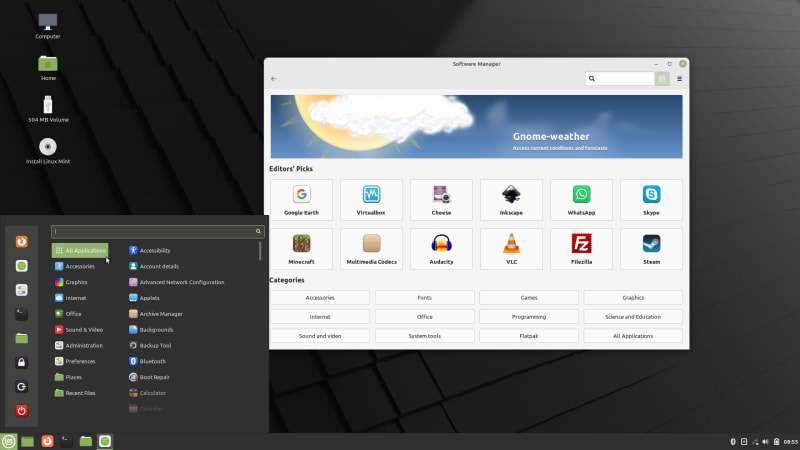Launch Accessibility from the app list
Image resolution: width=800 pixels, height=450 pixels.
point(149,251)
